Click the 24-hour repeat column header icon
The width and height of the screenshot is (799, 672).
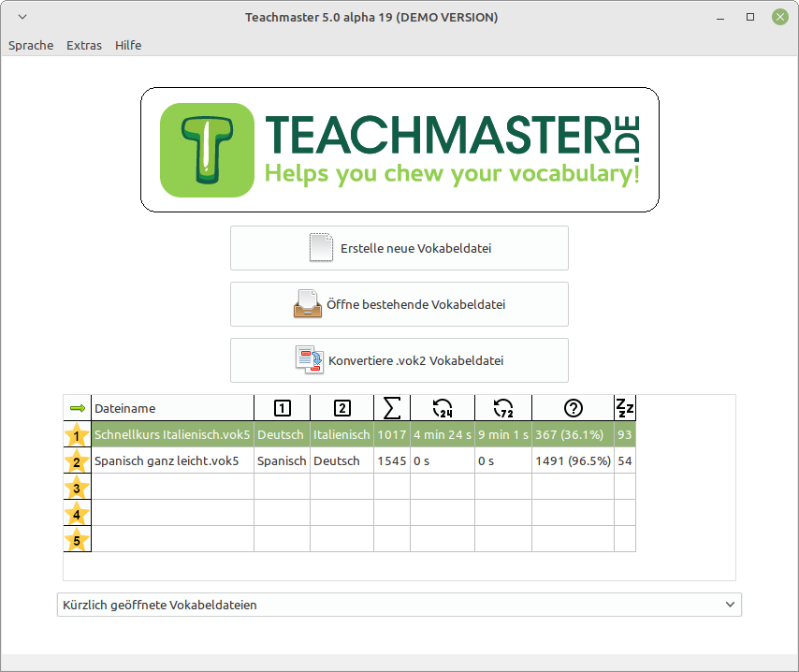(443, 408)
